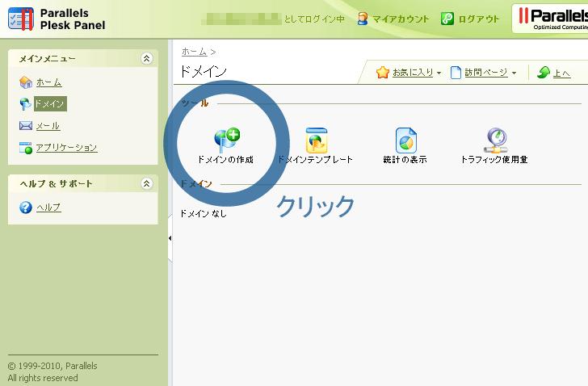Click the my account user icon
Viewport: 588px width, 386px height.
pyautogui.click(x=363, y=19)
